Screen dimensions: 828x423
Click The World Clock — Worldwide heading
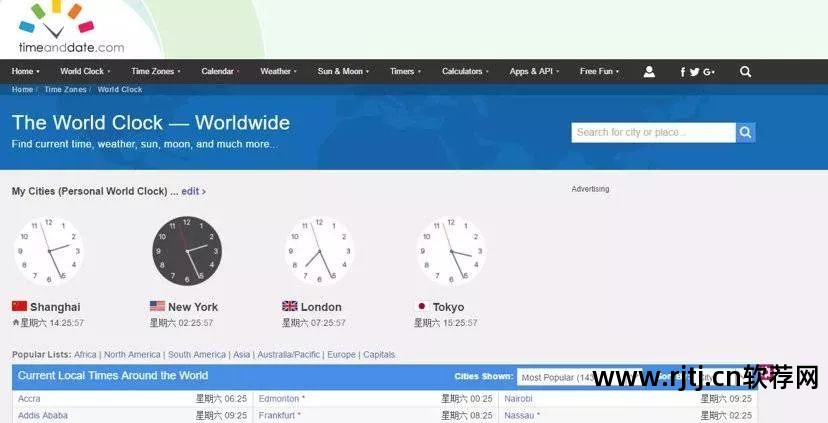click(151, 123)
